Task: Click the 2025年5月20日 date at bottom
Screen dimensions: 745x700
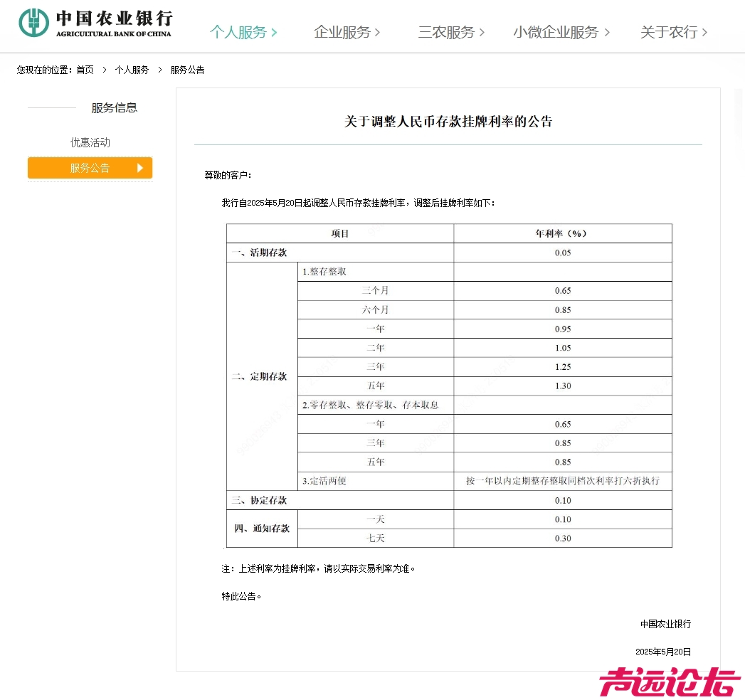Action: click(x=663, y=652)
